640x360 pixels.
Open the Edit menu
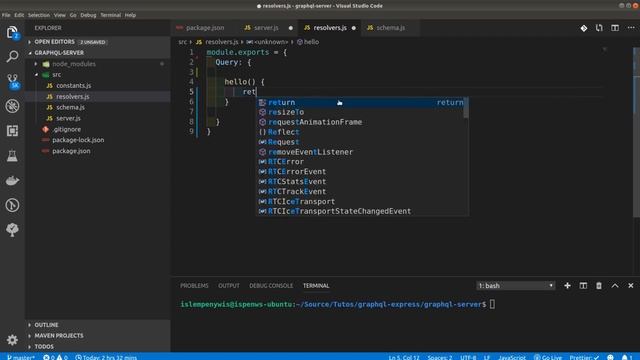[19, 15]
